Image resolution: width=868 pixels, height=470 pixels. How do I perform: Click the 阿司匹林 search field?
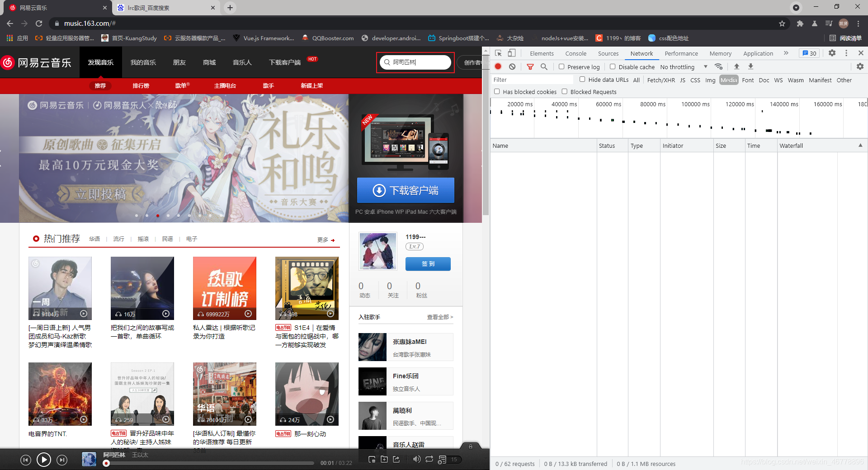(x=415, y=62)
